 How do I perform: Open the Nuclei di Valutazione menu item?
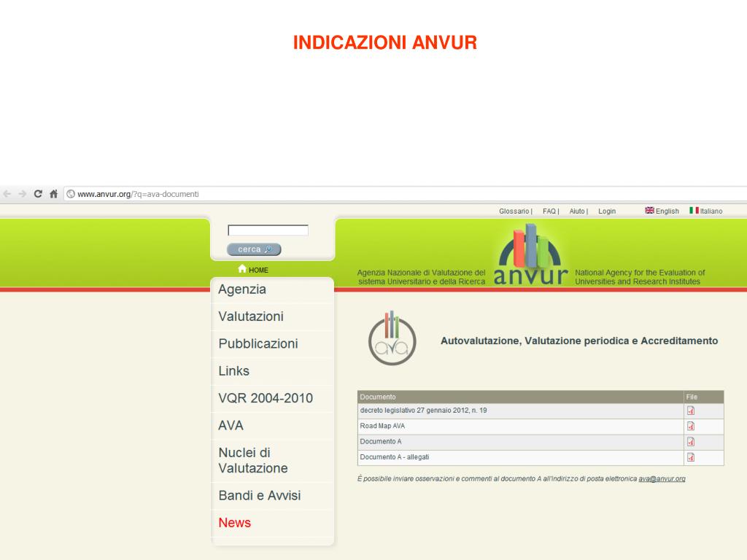tap(253, 461)
